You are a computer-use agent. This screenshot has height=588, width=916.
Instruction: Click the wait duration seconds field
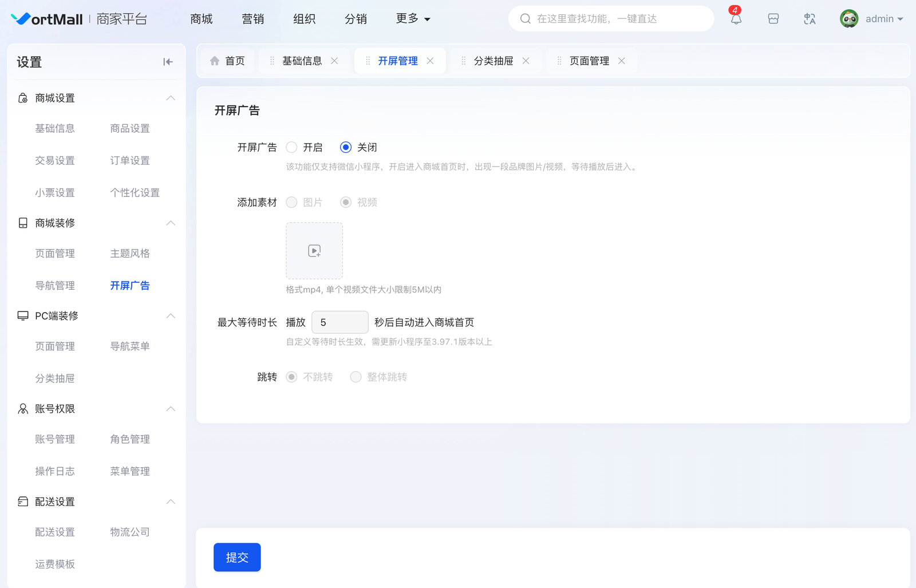[339, 322]
